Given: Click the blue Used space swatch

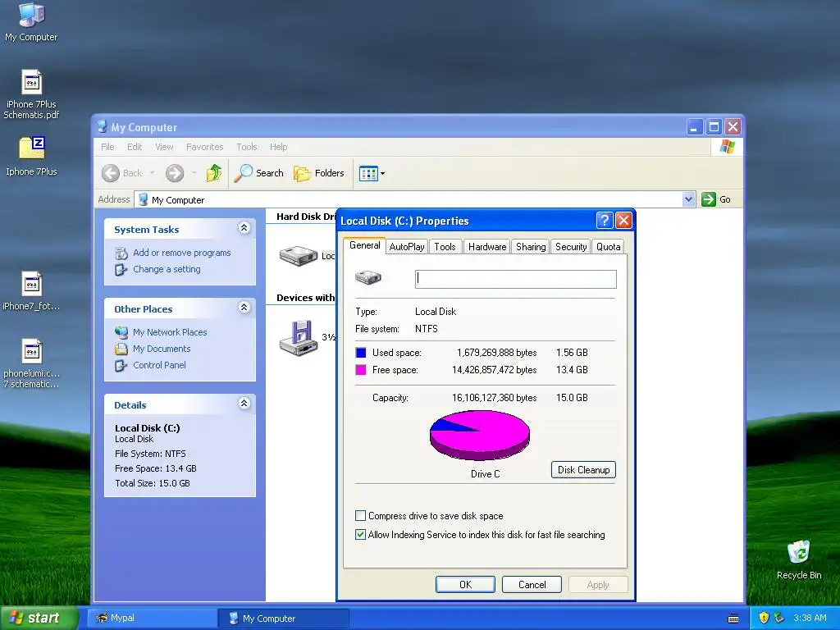Looking at the screenshot, I should coord(361,353).
